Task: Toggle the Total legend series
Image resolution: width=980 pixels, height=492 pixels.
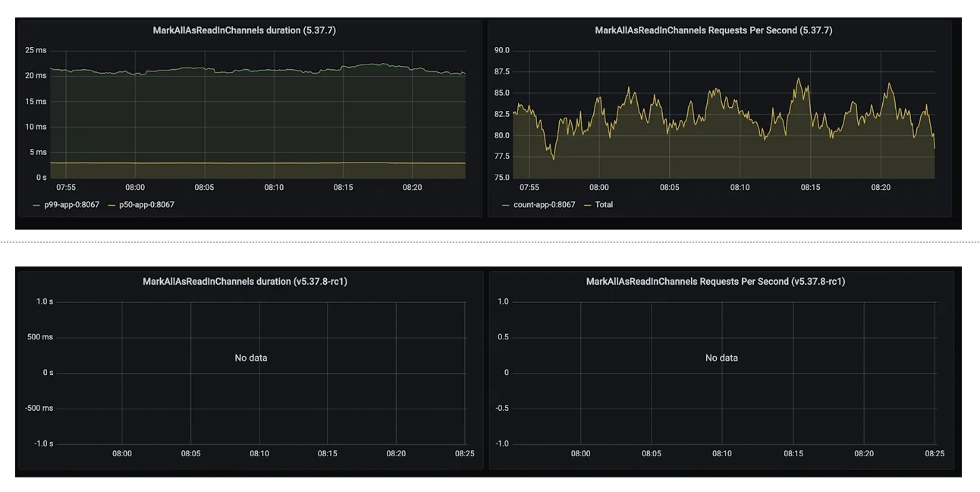Action: click(x=604, y=205)
